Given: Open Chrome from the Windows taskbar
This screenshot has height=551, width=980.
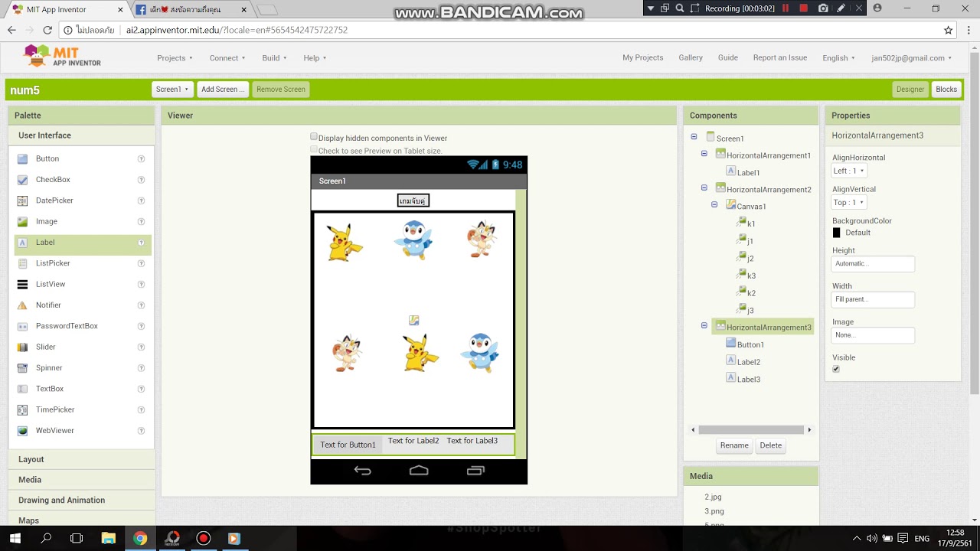Looking at the screenshot, I should (140, 538).
